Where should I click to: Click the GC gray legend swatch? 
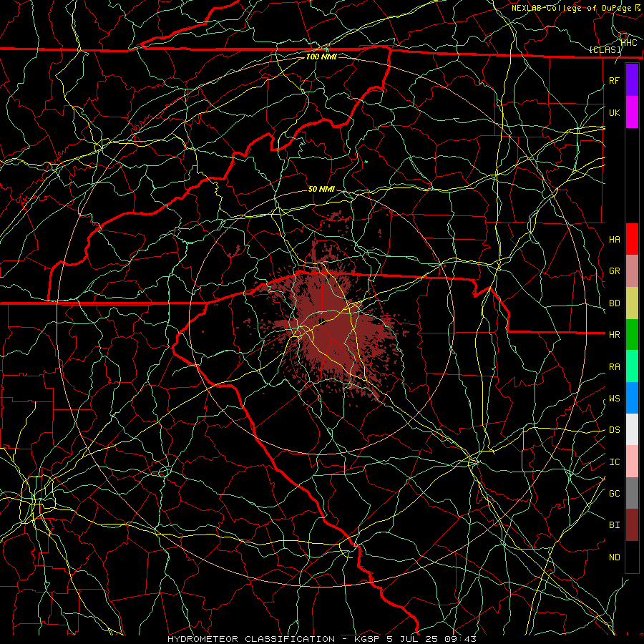[x=632, y=493]
